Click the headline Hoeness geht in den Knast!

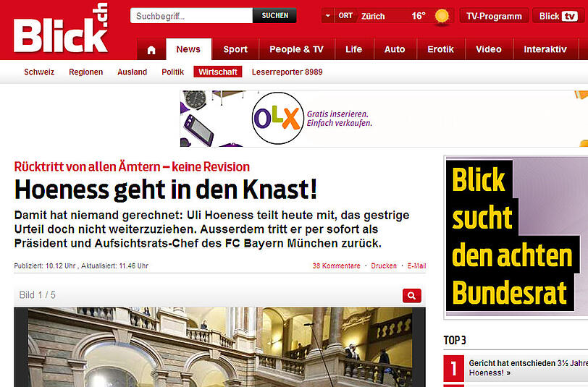coord(166,190)
